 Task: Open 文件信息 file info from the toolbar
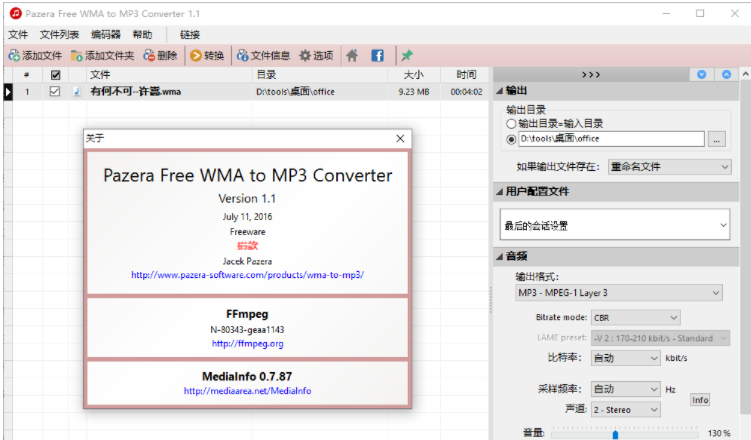pyautogui.click(x=263, y=56)
